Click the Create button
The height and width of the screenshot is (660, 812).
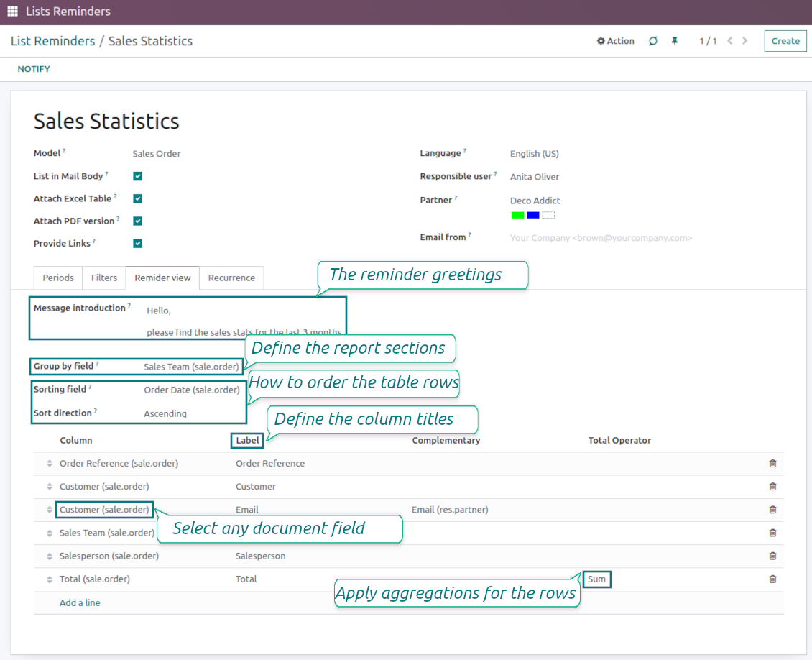point(785,41)
